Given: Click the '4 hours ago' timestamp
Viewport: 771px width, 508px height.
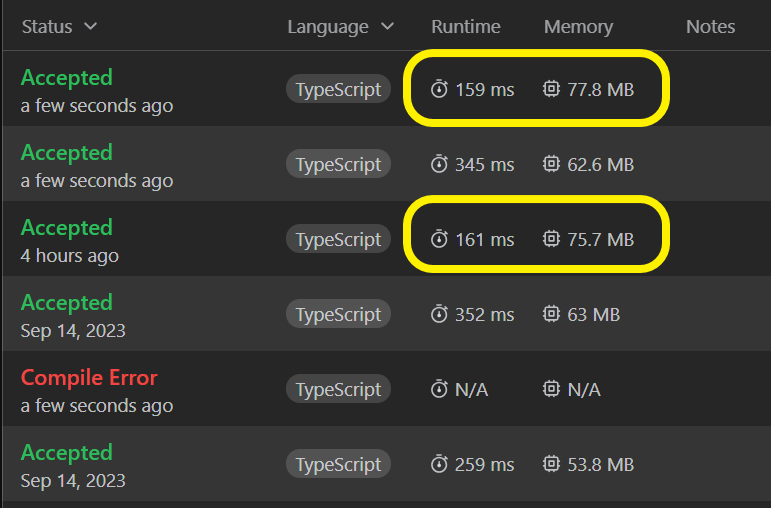Looking at the screenshot, I should (x=70, y=256).
